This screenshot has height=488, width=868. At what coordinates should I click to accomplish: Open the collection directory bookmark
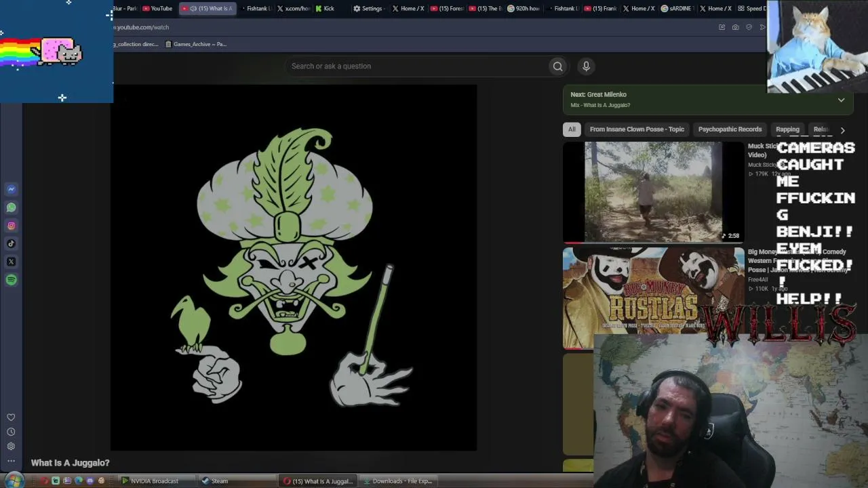coord(136,44)
